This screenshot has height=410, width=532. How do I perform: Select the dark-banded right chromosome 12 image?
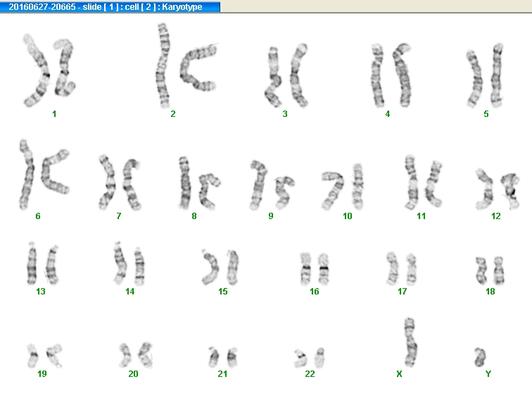[510, 191]
